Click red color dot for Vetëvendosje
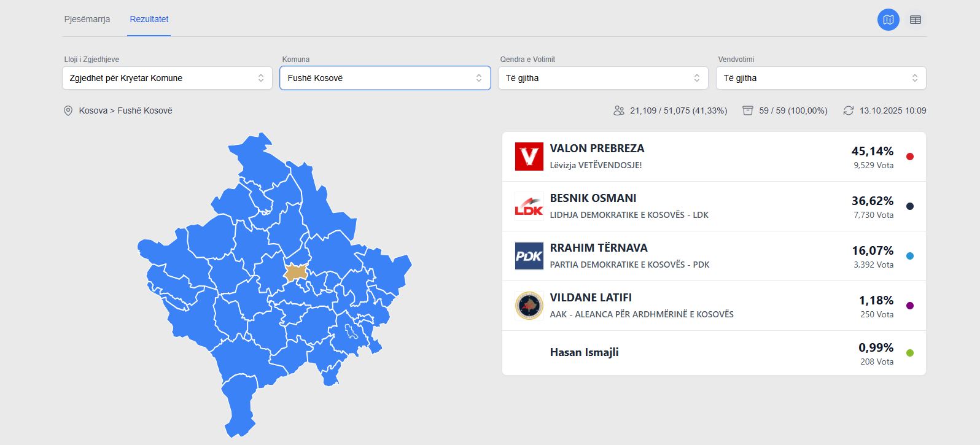980x445 pixels. [909, 157]
